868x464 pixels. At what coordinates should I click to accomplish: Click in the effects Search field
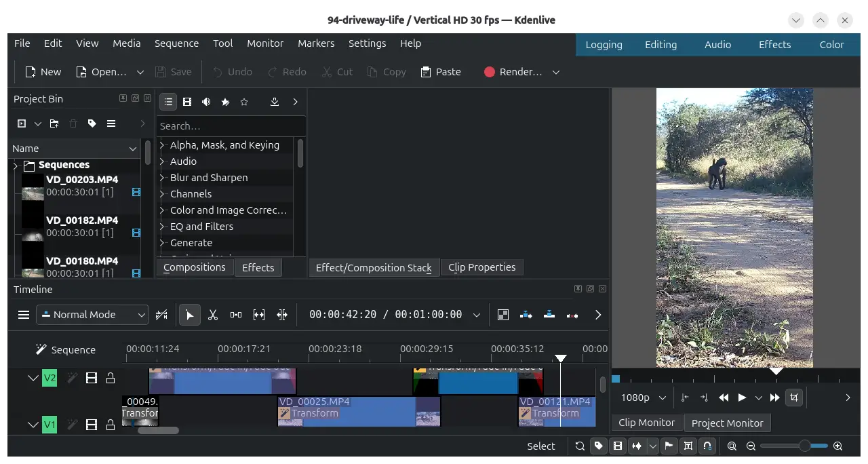[x=231, y=126]
